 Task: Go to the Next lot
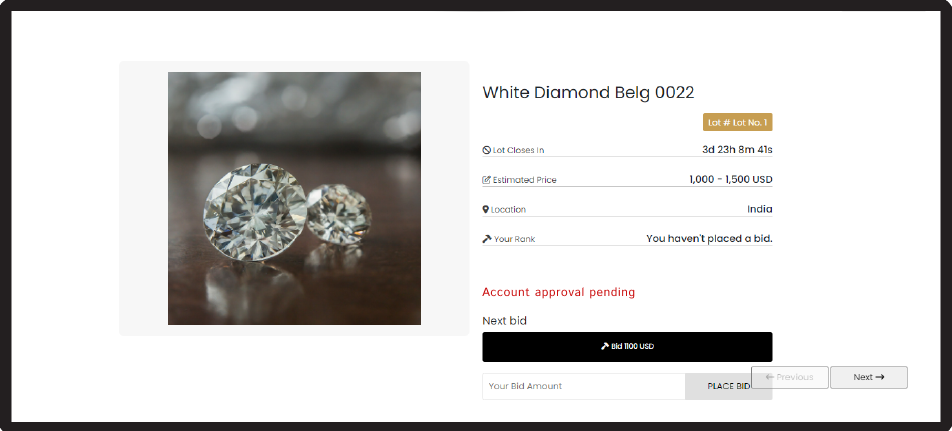(x=869, y=377)
